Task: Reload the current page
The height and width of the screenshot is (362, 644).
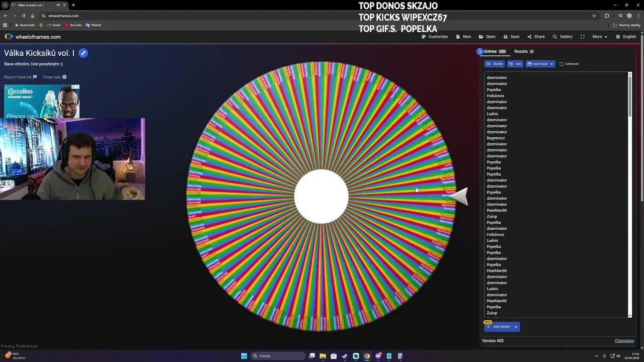Action: [x=23, y=16]
